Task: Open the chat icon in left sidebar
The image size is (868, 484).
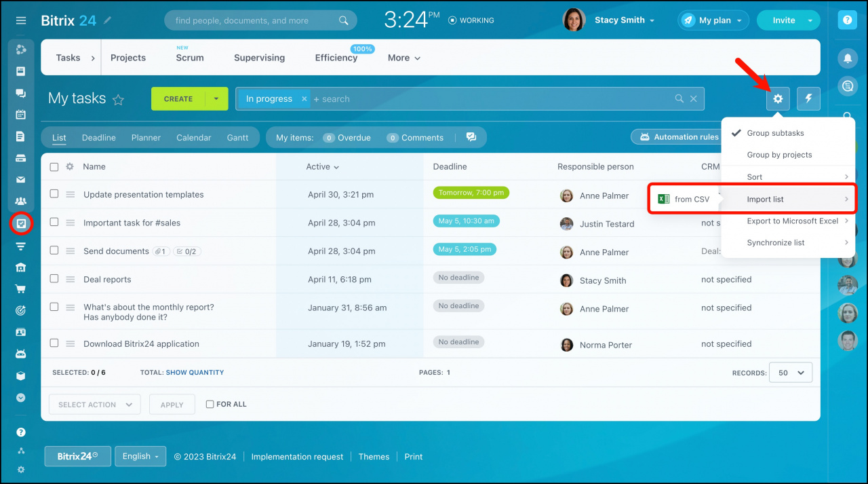Action: pos(21,93)
